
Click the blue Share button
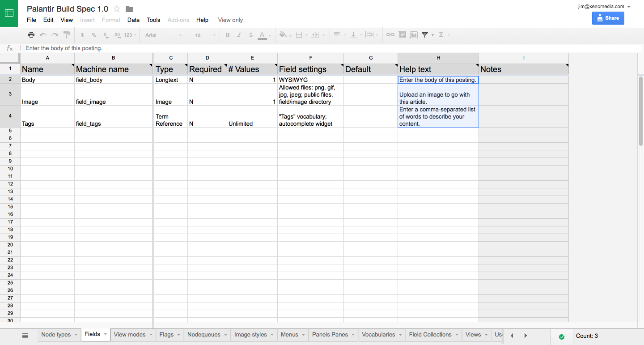click(x=608, y=18)
